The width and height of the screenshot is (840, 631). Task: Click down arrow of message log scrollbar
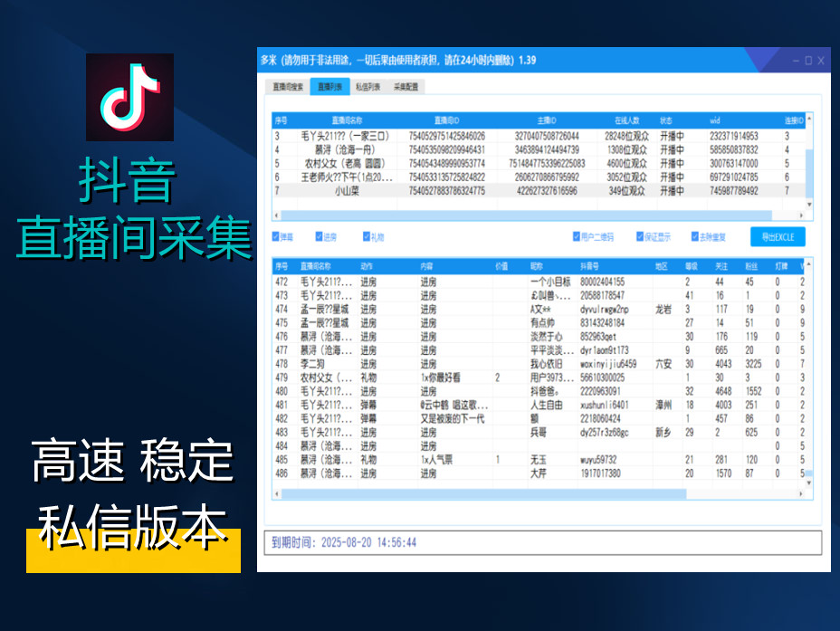[x=809, y=483]
